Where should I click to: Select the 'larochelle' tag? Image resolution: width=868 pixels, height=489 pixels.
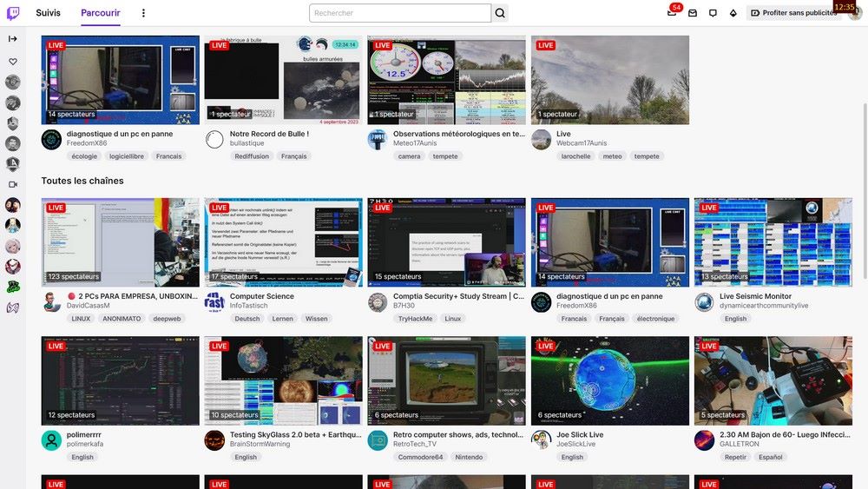pos(575,156)
